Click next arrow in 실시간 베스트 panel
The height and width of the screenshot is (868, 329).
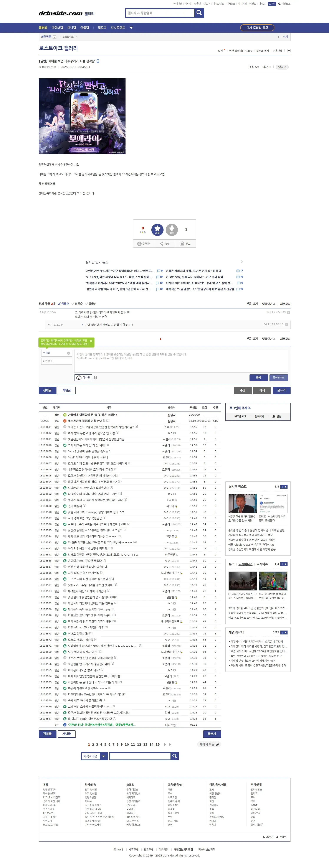[x=286, y=487]
